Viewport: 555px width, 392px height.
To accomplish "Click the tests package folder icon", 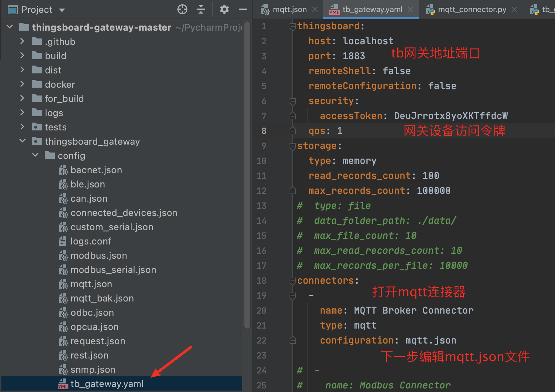I will 37,127.
